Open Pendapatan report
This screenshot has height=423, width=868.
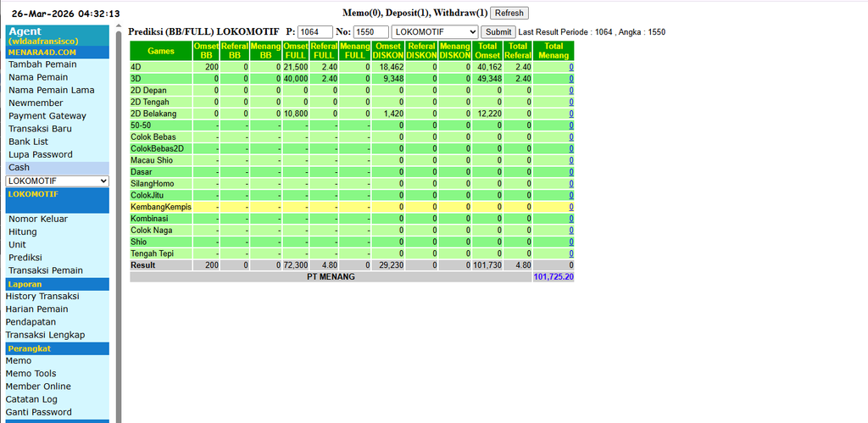(31, 321)
